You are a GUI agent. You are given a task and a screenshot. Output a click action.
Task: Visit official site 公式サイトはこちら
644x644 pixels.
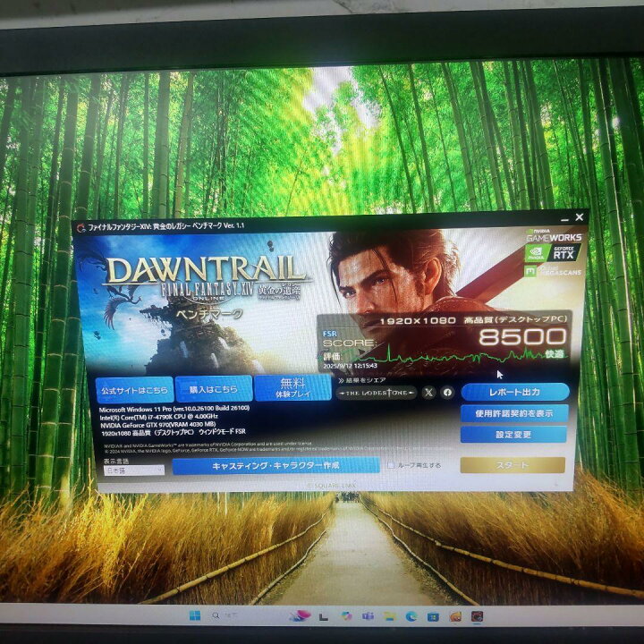134,389
